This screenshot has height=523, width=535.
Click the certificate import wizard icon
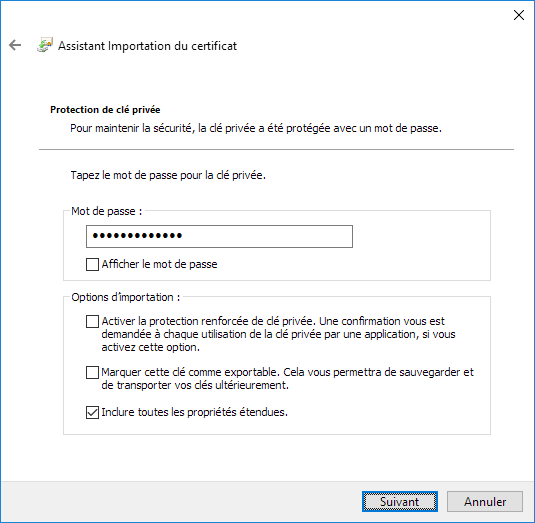pyautogui.click(x=45, y=45)
